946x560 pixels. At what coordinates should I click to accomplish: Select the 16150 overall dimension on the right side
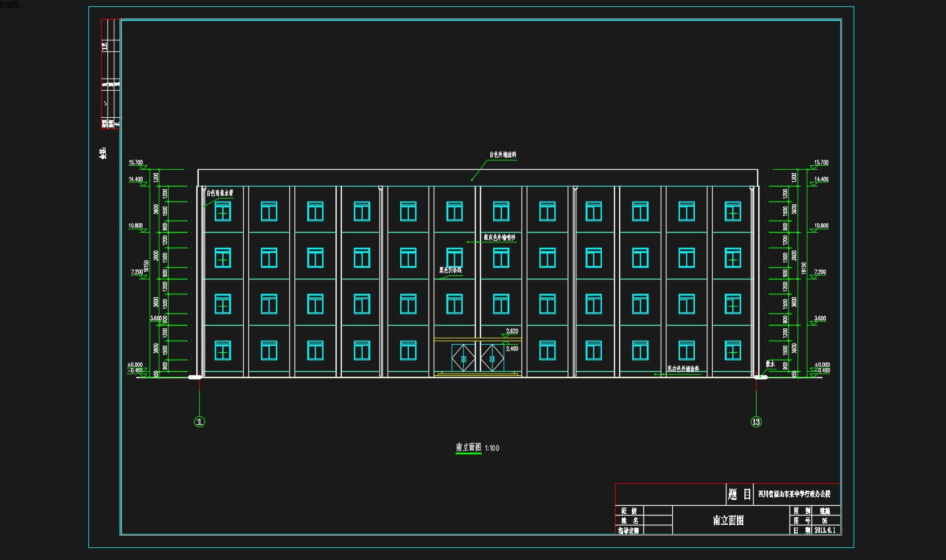pyautogui.click(x=804, y=268)
